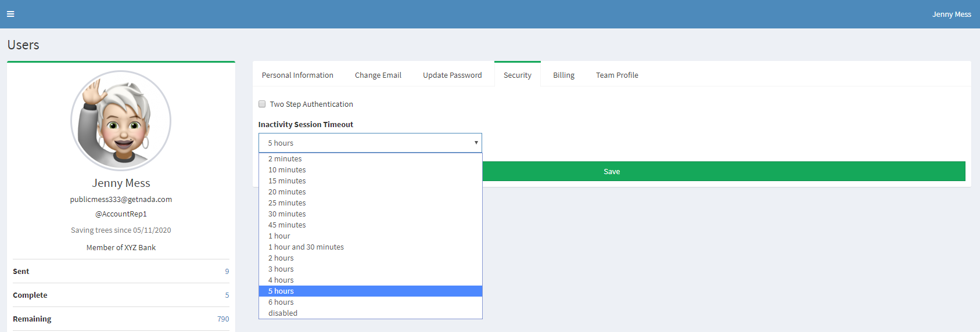Image resolution: width=980 pixels, height=332 pixels.
Task: Select the 2 hours option
Action: coord(371,258)
